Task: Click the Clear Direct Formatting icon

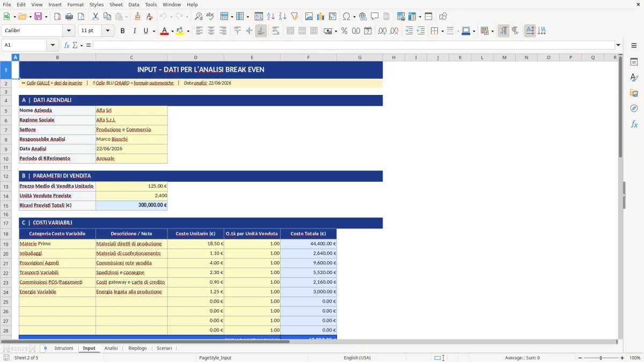Action: (150, 17)
